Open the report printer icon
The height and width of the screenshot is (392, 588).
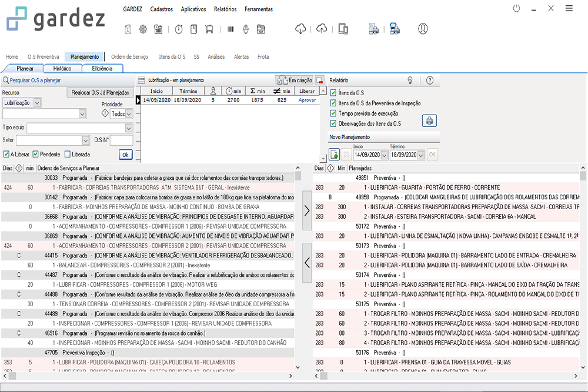point(373,28)
